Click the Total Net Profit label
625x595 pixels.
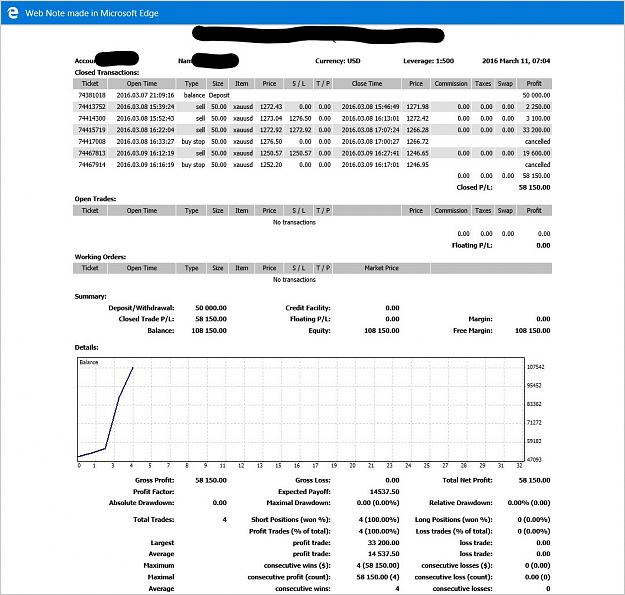click(467, 480)
